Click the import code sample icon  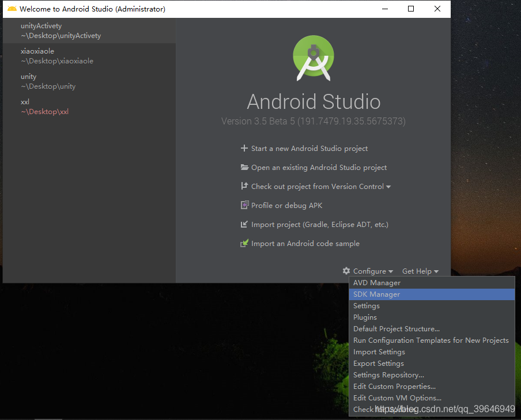click(244, 243)
